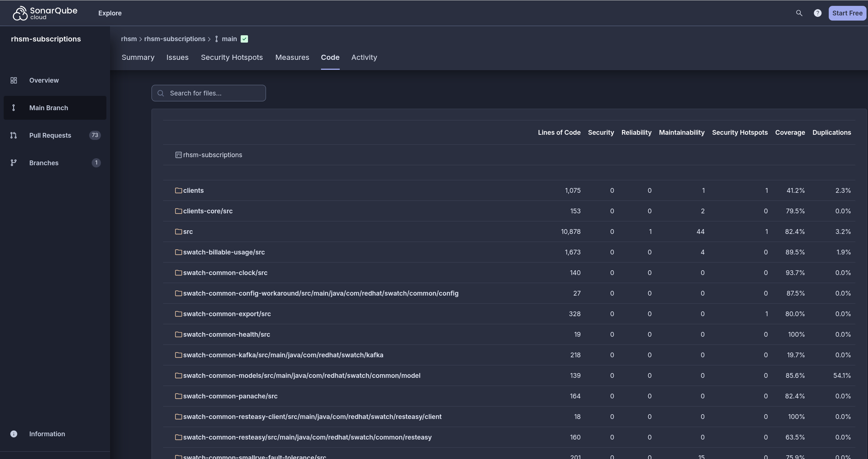
Task: Select the main branch in breadcrumb
Action: 229,39
